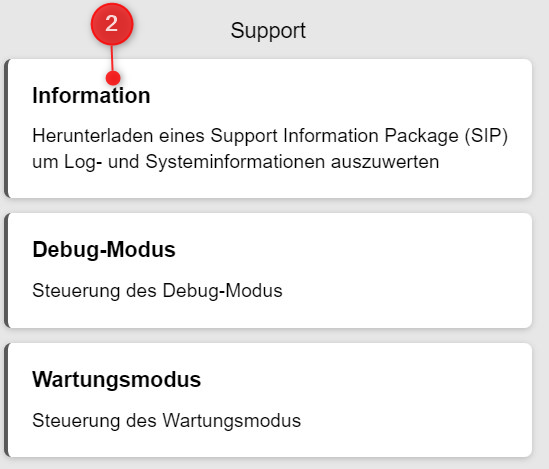
Task: Click the red dot marker above Information
Action: [x=113, y=78]
